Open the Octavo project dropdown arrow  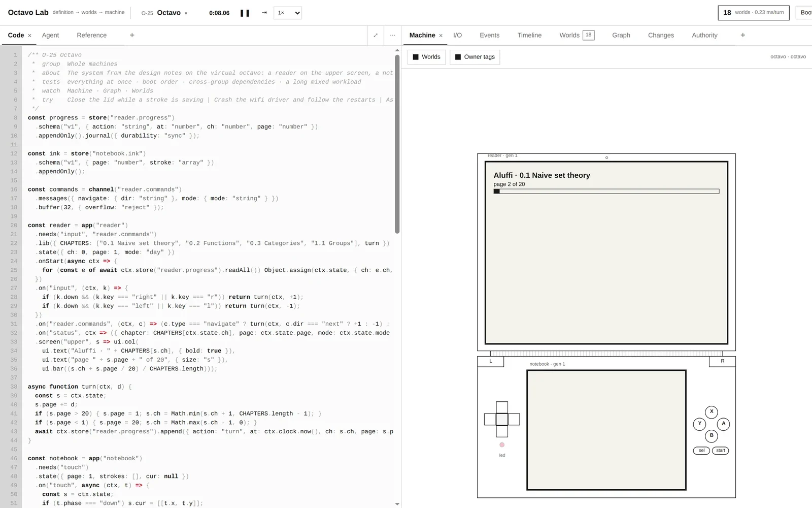[x=186, y=13]
